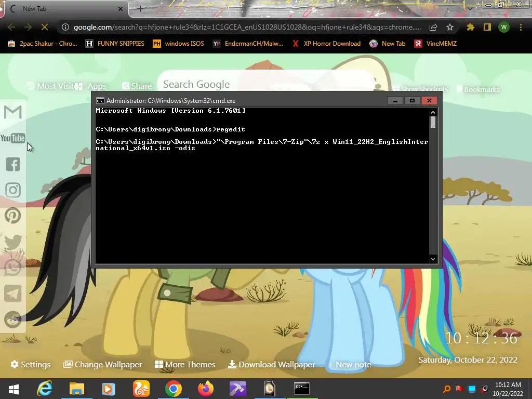The image size is (532, 399).
Task: Open Twitter shortcut in the sidebar
Action: 13,242
